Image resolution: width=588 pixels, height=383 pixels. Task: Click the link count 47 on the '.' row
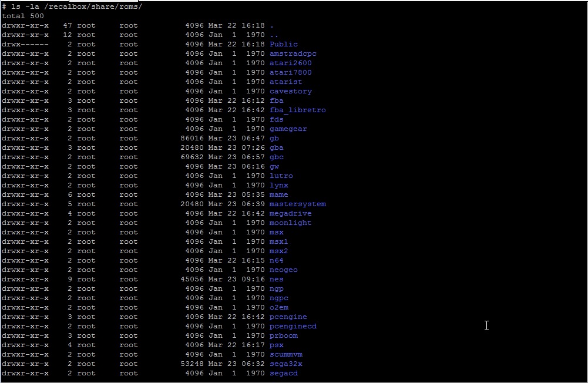(68, 25)
